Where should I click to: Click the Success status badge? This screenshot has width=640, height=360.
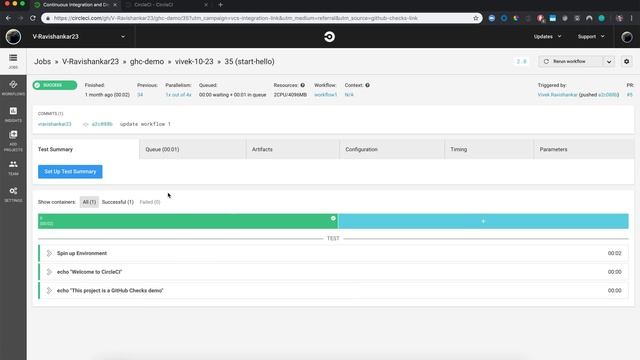pyautogui.click(x=55, y=85)
